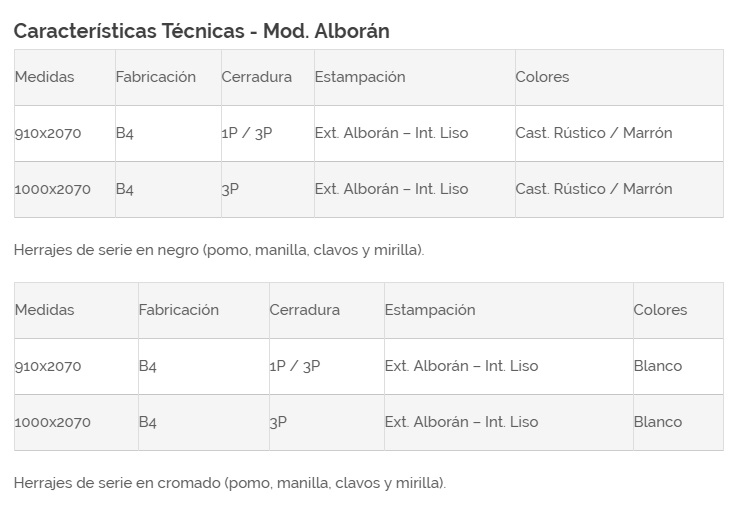Image resolution: width=742 pixels, height=521 pixels.
Task: Select Blanco in the bottom table's 910x2070 row
Action: click(x=657, y=366)
